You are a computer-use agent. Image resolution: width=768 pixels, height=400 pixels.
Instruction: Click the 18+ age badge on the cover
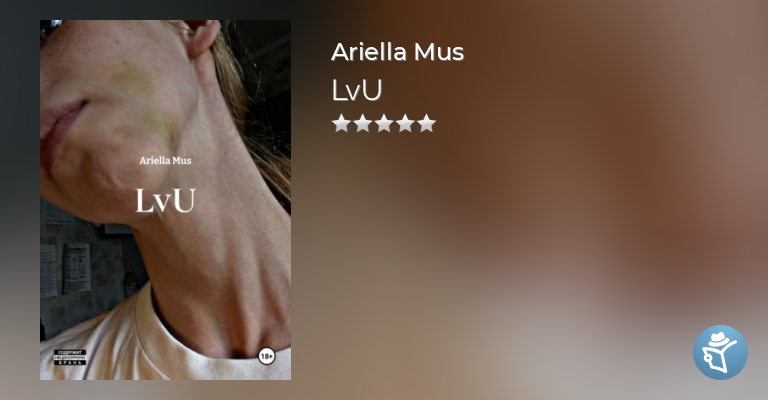[x=266, y=356]
